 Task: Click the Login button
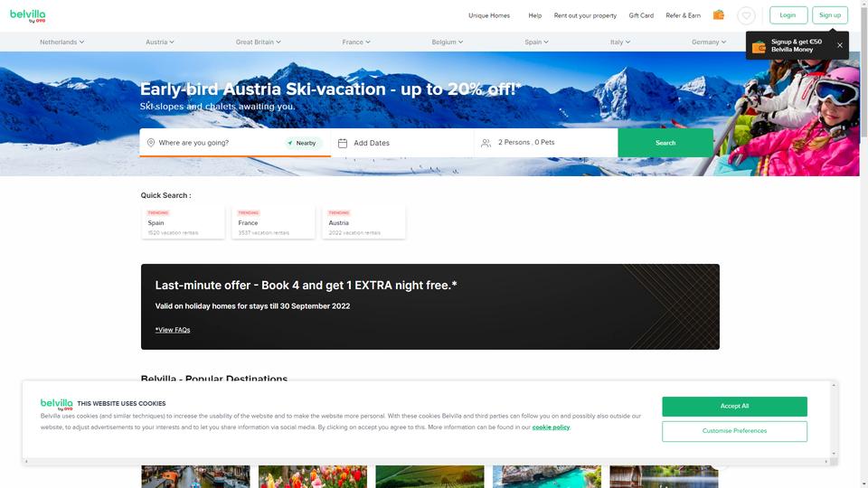788,15
